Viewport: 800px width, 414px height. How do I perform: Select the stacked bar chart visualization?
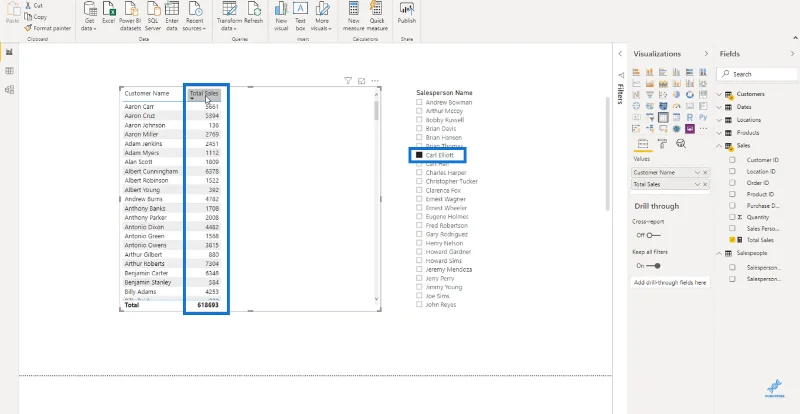(636, 72)
